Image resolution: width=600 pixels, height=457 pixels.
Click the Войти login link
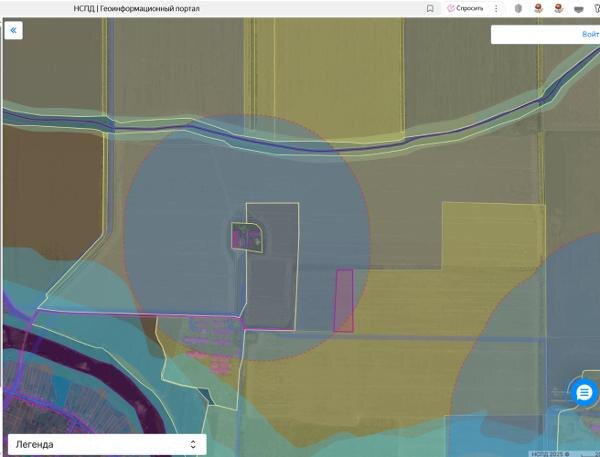click(590, 34)
